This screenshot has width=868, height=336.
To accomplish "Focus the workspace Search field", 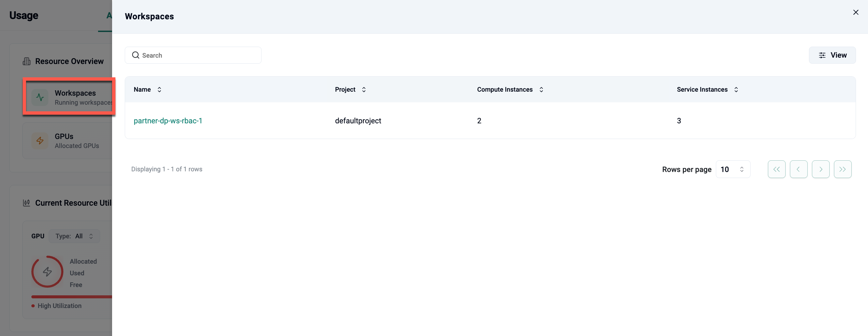I will coord(199,55).
